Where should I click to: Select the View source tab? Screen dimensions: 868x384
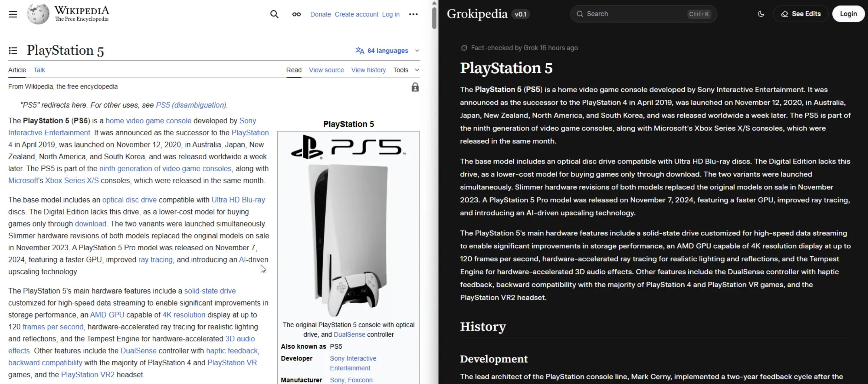coord(326,70)
